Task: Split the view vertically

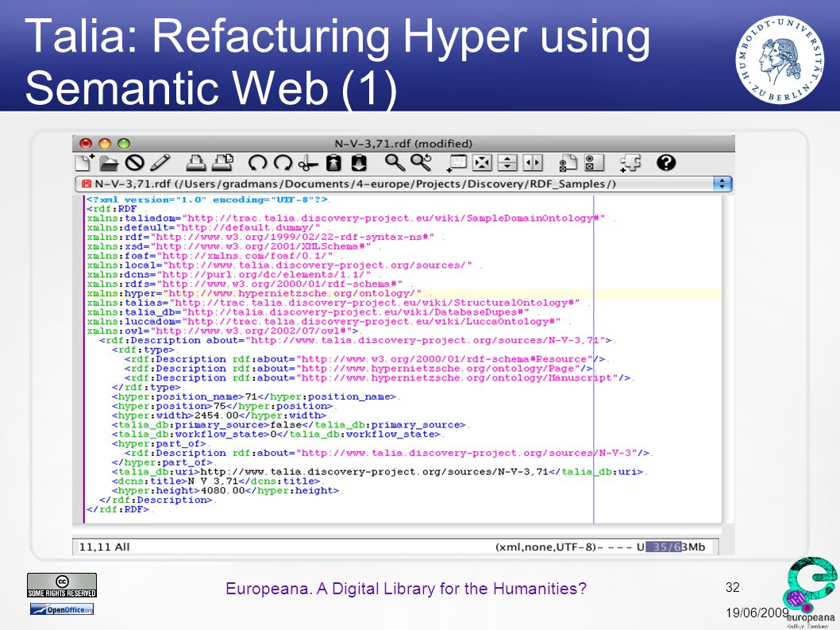Action: (x=533, y=162)
